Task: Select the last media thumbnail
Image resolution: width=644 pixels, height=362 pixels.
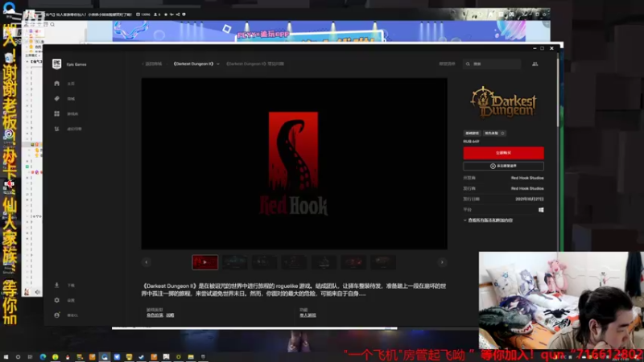Action: (x=383, y=262)
